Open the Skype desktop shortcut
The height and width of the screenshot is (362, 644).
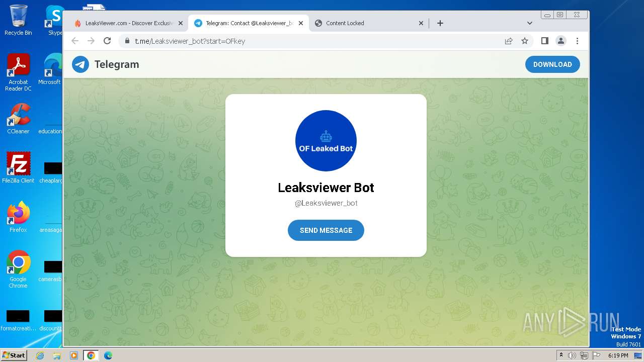click(54, 20)
